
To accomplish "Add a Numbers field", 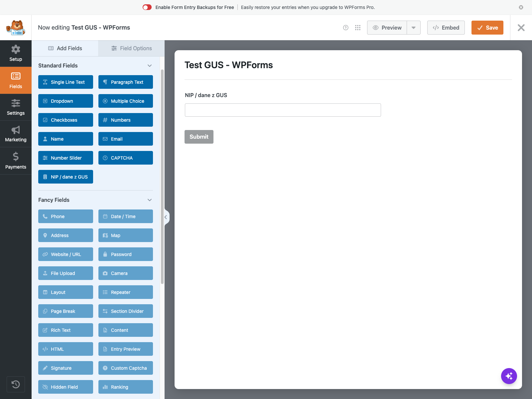I will [x=126, y=120].
